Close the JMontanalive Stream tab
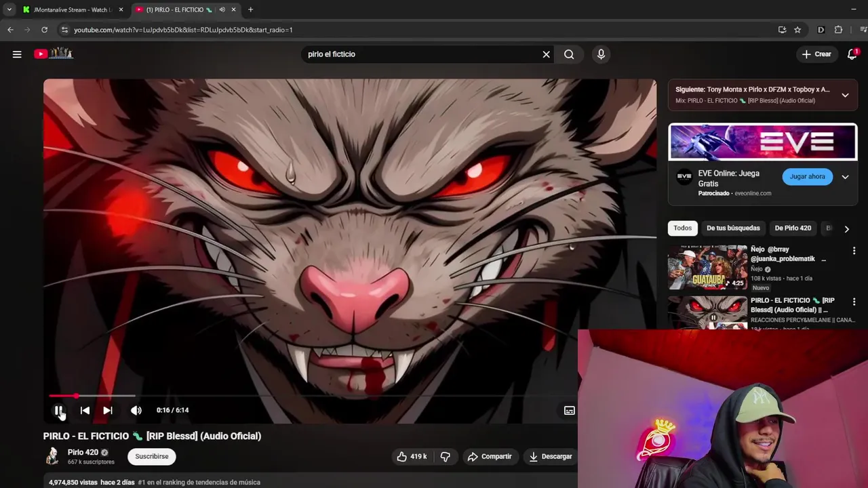The image size is (868, 488). click(x=121, y=9)
